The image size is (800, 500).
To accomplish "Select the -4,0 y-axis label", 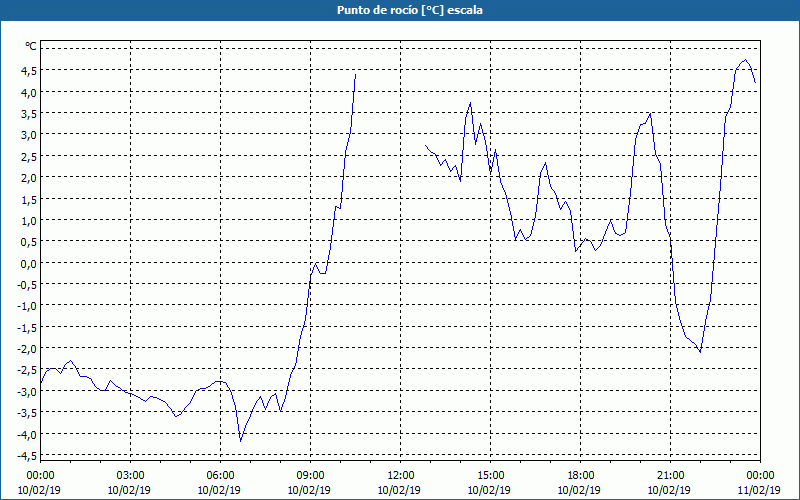I will point(28,435).
